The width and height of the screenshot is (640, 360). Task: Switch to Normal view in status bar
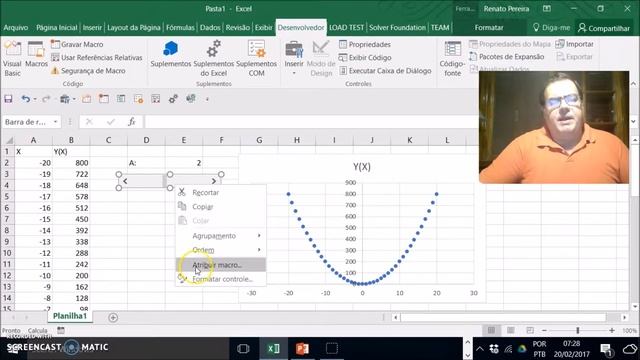point(491,330)
